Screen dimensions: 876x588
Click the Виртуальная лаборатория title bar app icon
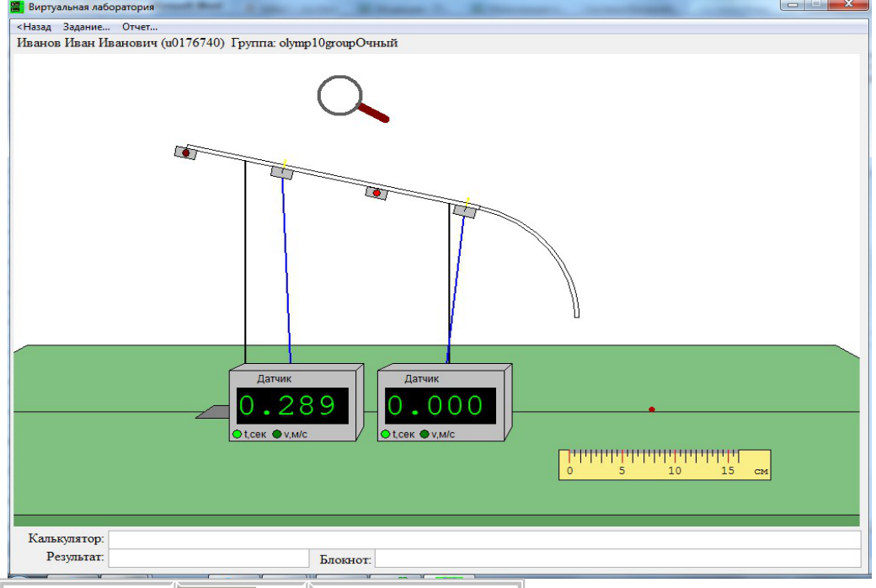18,7
